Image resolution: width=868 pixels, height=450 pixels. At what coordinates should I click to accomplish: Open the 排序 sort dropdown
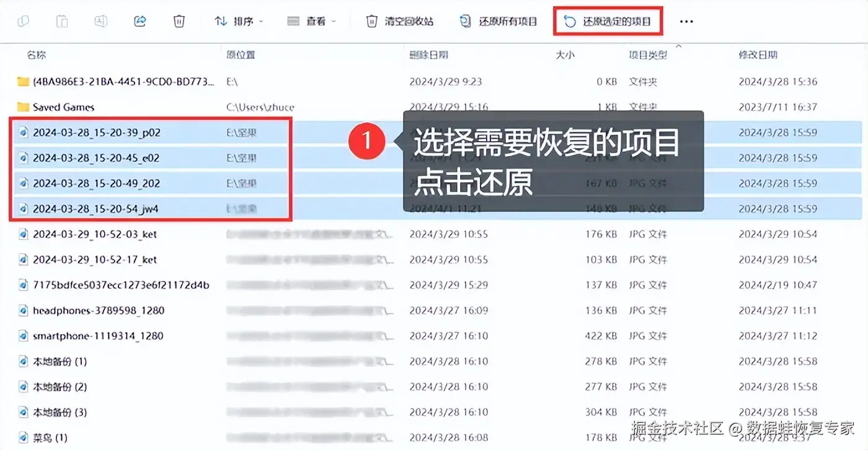239,21
